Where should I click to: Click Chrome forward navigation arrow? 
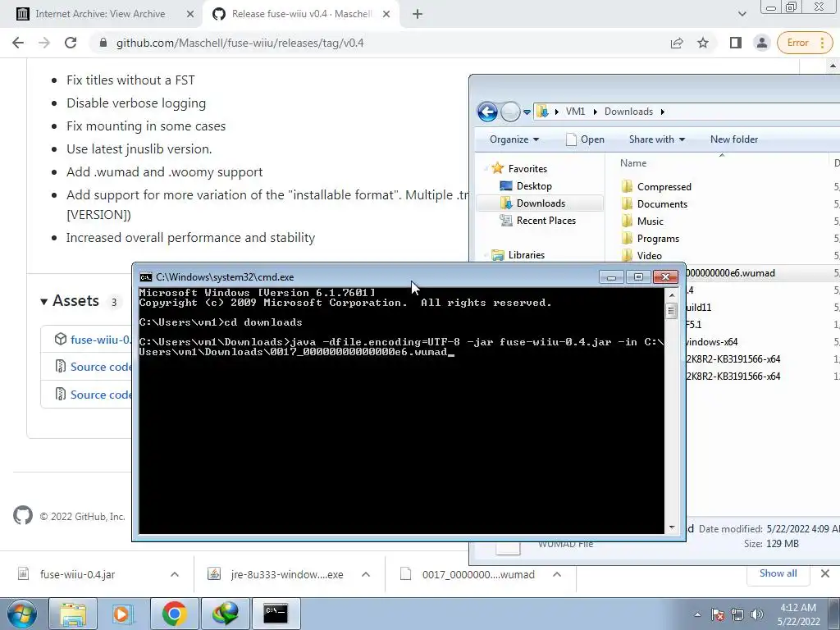(x=44, y=43)
